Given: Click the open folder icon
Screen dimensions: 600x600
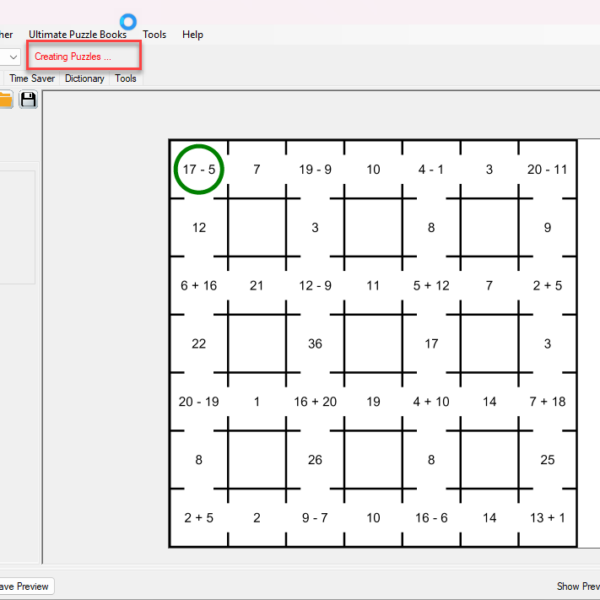Looking at the screenshot, I should point(5,99).
